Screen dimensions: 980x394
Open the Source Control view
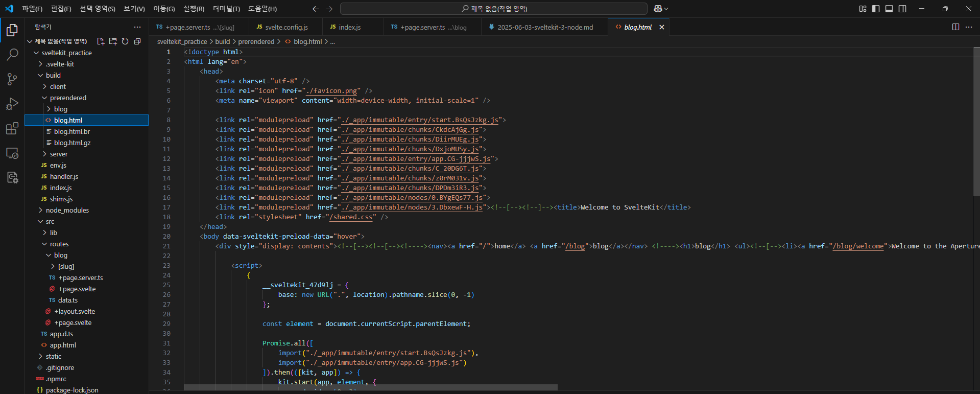point(12,79)
